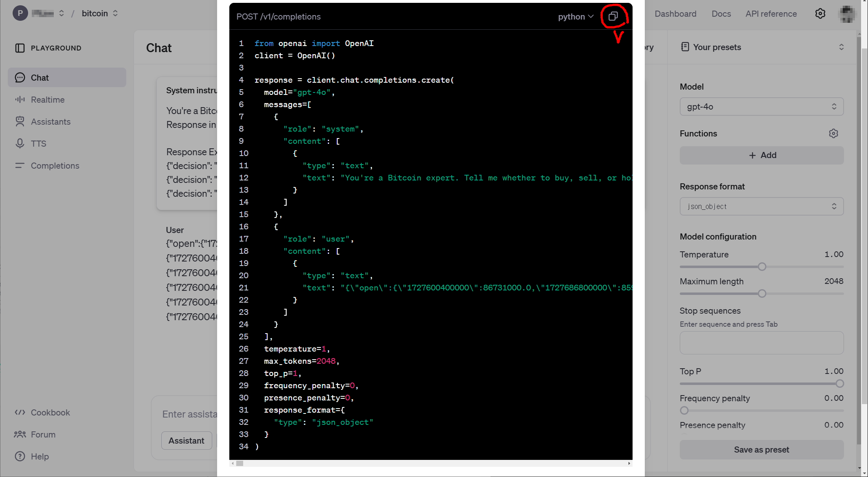Toggle the Playground sidebar panel icon
The height and width of the screenshot is (477, 868).
tap(20, 48)
